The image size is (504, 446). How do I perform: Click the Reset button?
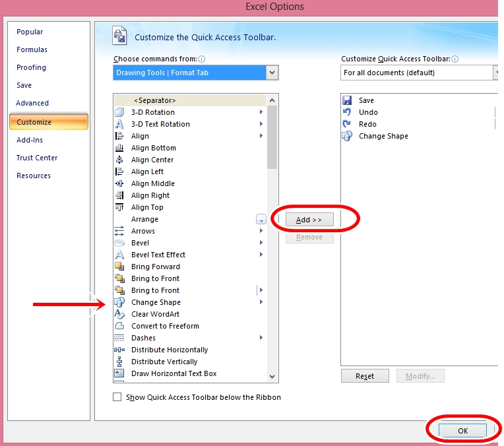coord(365,376)
